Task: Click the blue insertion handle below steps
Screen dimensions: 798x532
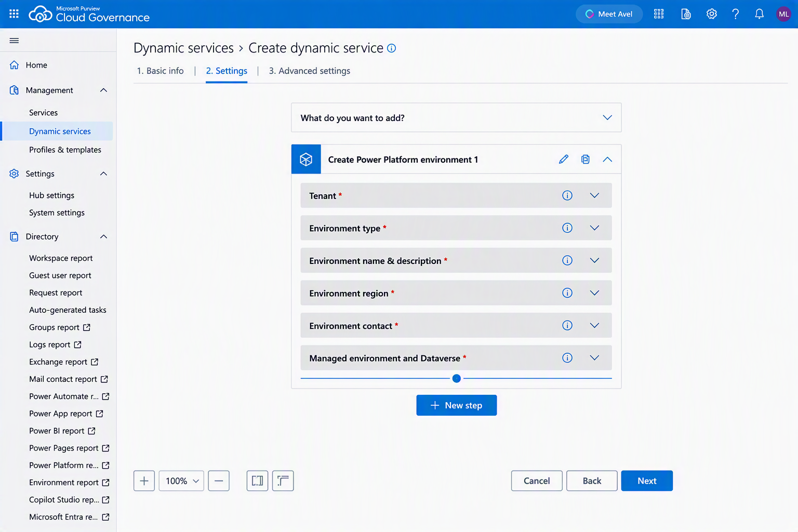Action: (x=457, y=378)
